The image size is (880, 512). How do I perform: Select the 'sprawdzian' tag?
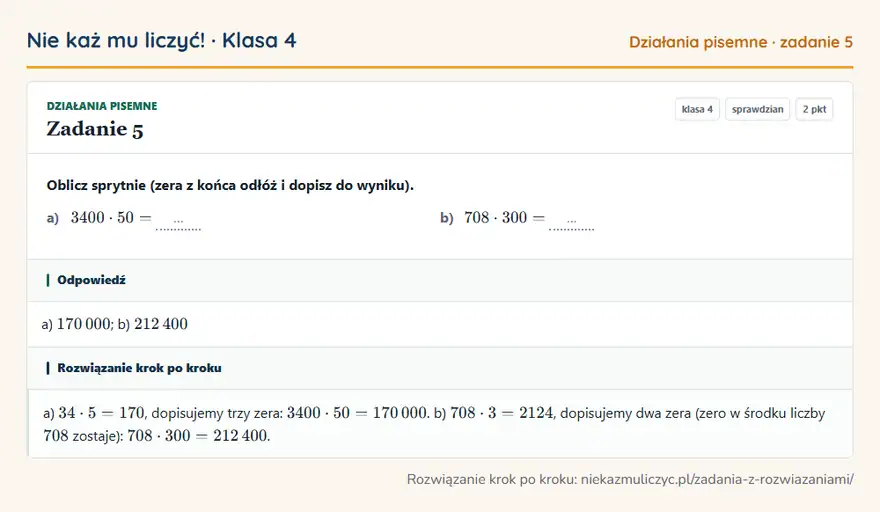point(757,109)
